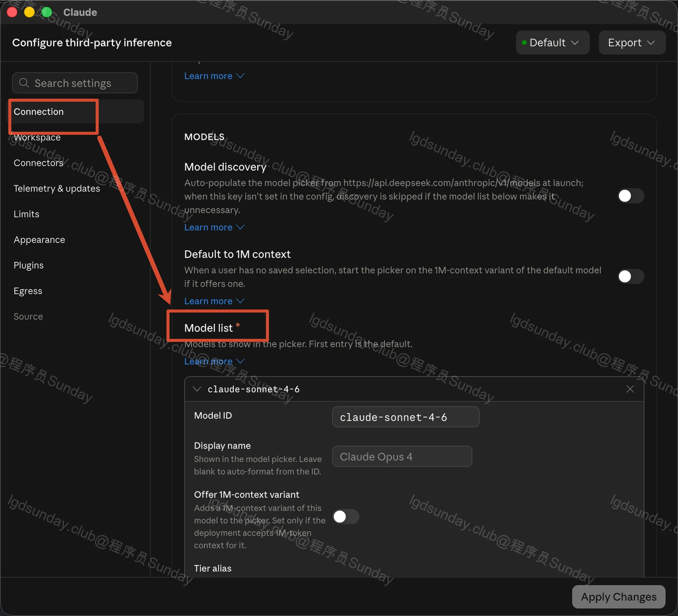Go to the Connectors section
This screenshot has width=678, height=616.
(x=38, y=163)
